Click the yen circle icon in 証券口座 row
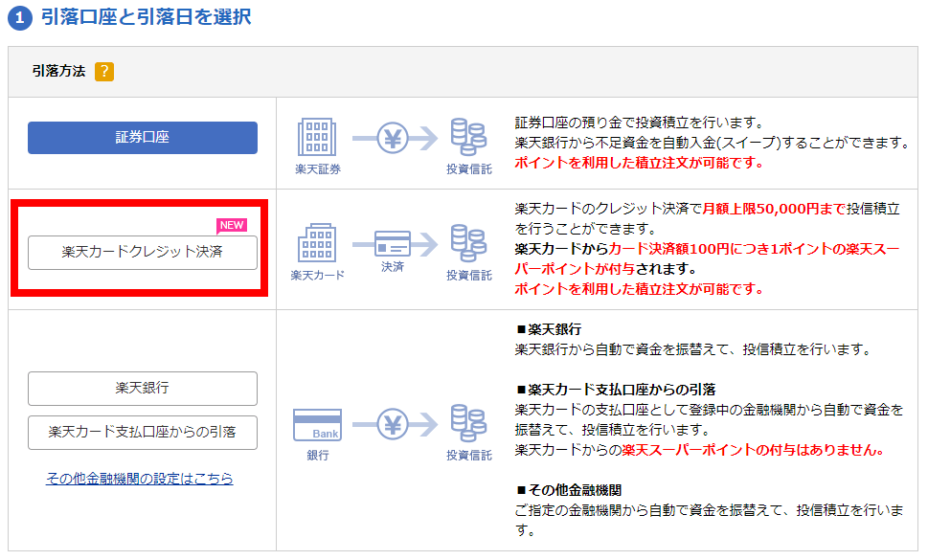 point(393,139)
